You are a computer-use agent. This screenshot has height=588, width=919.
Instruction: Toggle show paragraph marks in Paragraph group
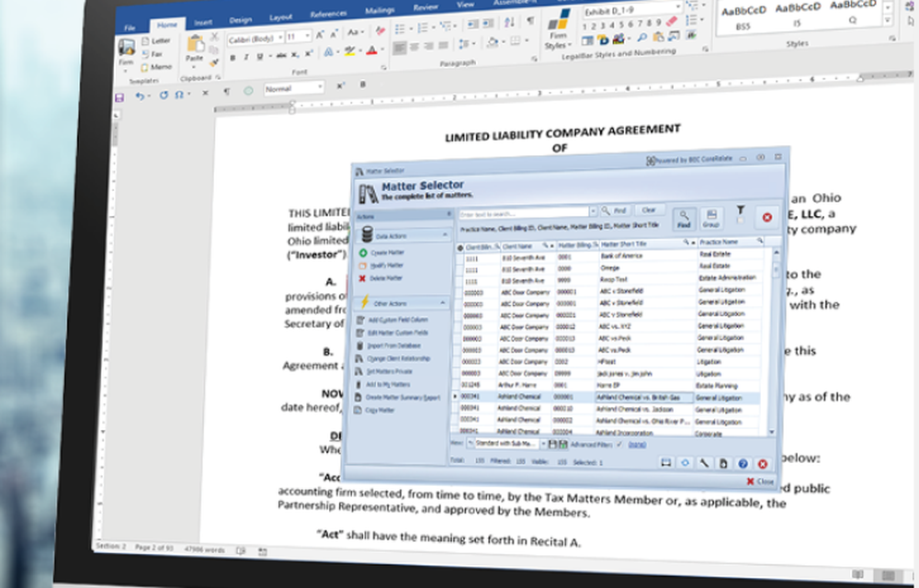click(530, 20)
